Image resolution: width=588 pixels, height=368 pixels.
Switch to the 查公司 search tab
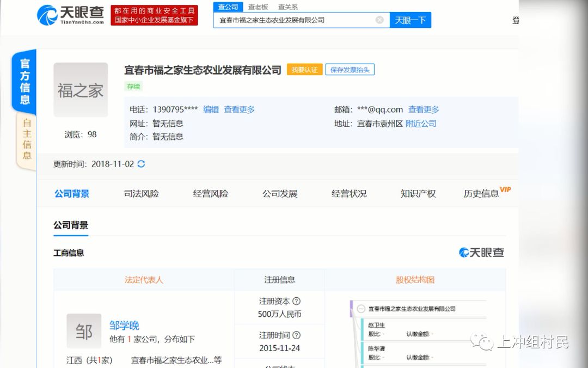[x=228, y=7]
